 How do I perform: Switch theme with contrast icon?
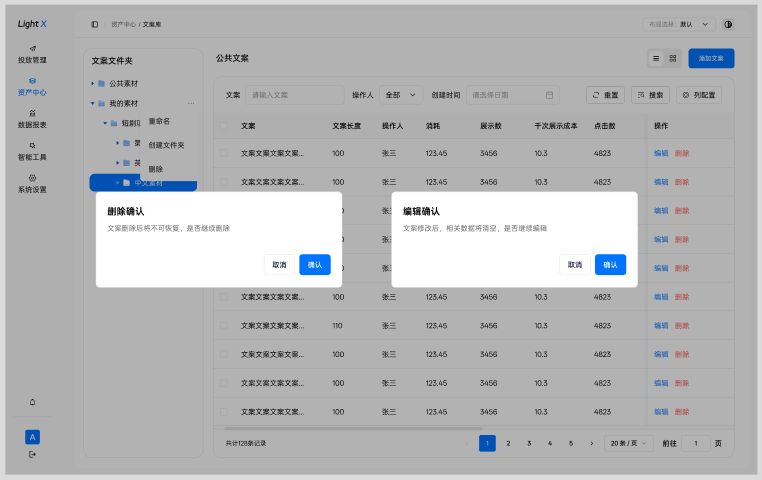click(727, 24)
